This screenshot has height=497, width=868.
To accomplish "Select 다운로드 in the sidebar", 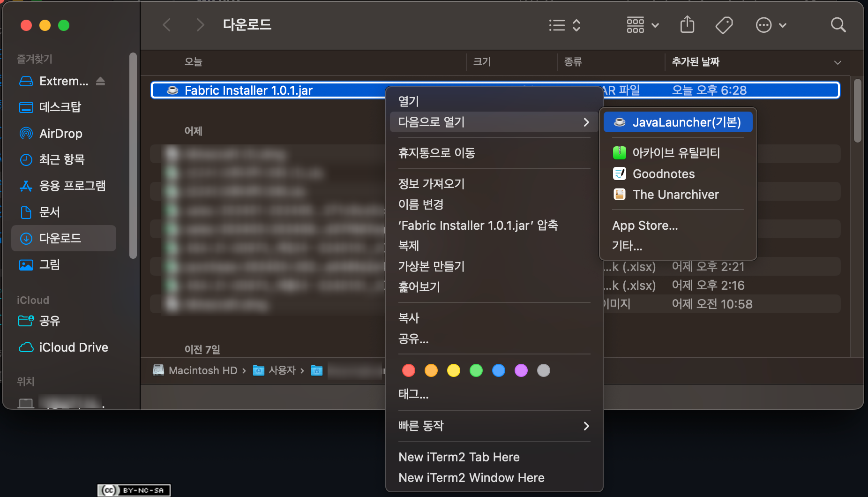I will [x=64, y=238].
